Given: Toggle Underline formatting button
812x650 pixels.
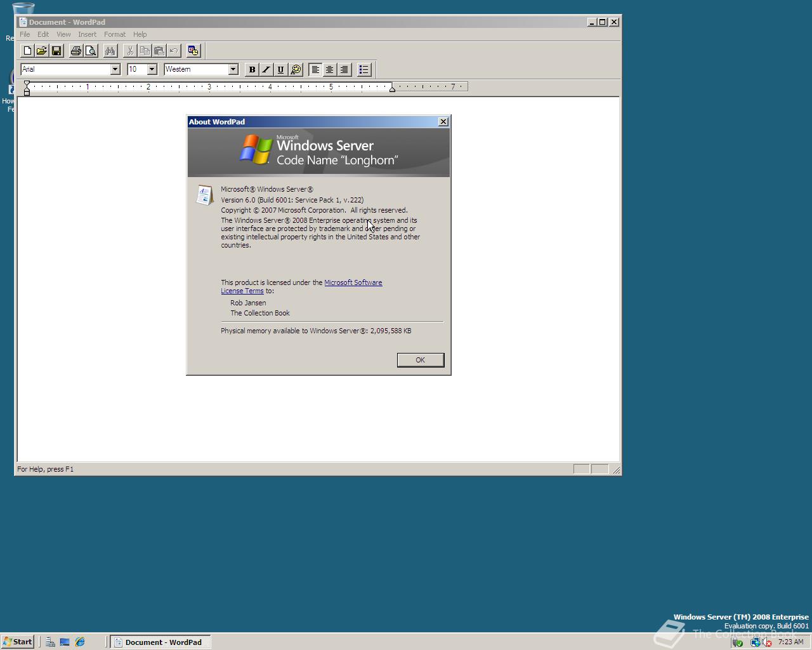Looking at the screenshot, I should pos(281,70).
